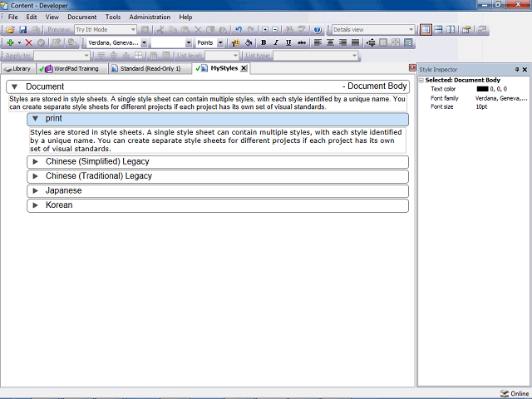This screenshot has height=399, width=532.
Task: Expand the Korean section
Action: (35, 205)
